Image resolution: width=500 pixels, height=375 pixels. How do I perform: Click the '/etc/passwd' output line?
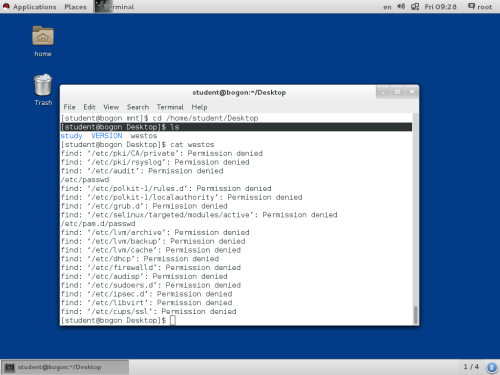pos(85,180)
